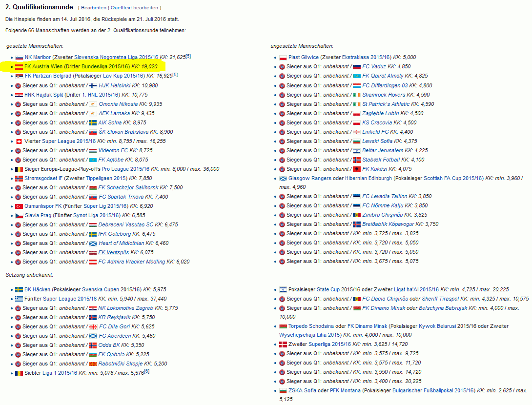Open the Torpedo Schodsina link

pyautogui.click(x=311, y=326)
